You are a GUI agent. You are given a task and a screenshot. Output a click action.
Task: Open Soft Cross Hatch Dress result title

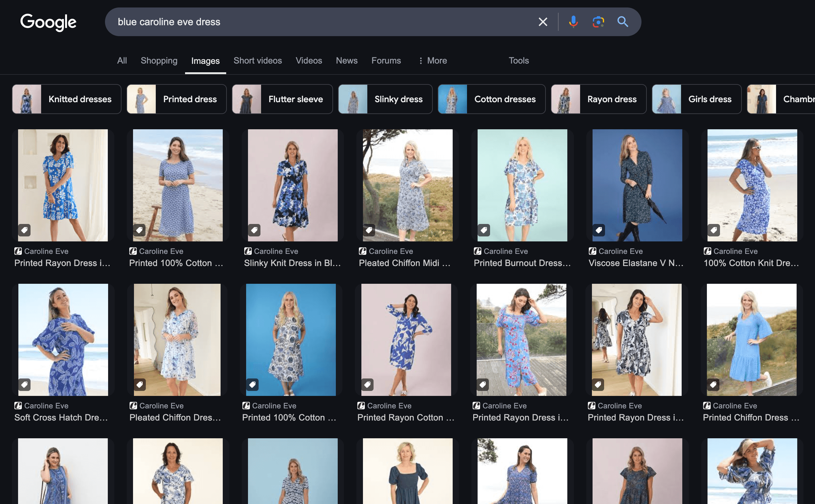coord(61,417)
